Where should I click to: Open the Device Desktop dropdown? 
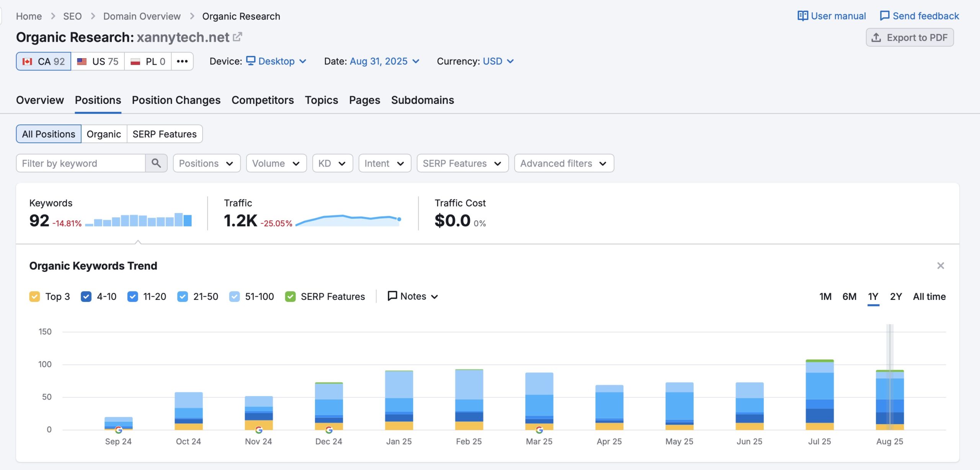click(x=276, y=61)
